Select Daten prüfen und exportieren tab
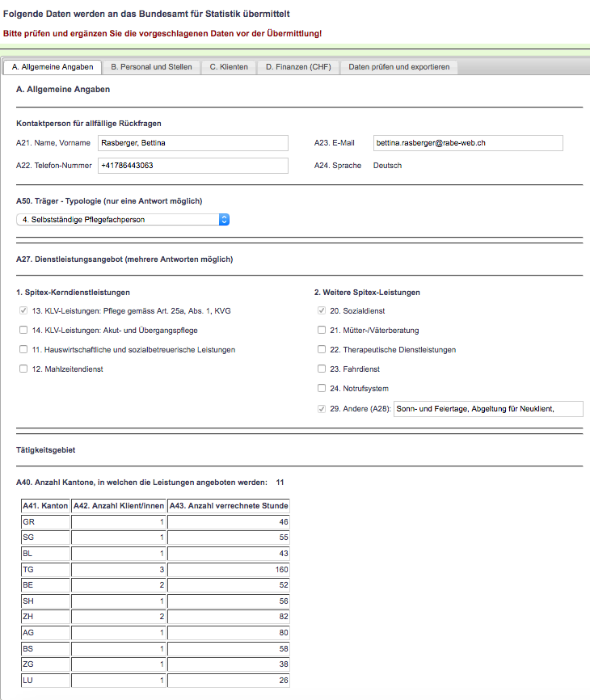This screenshot has width=590, height=700. coord(398,67)
